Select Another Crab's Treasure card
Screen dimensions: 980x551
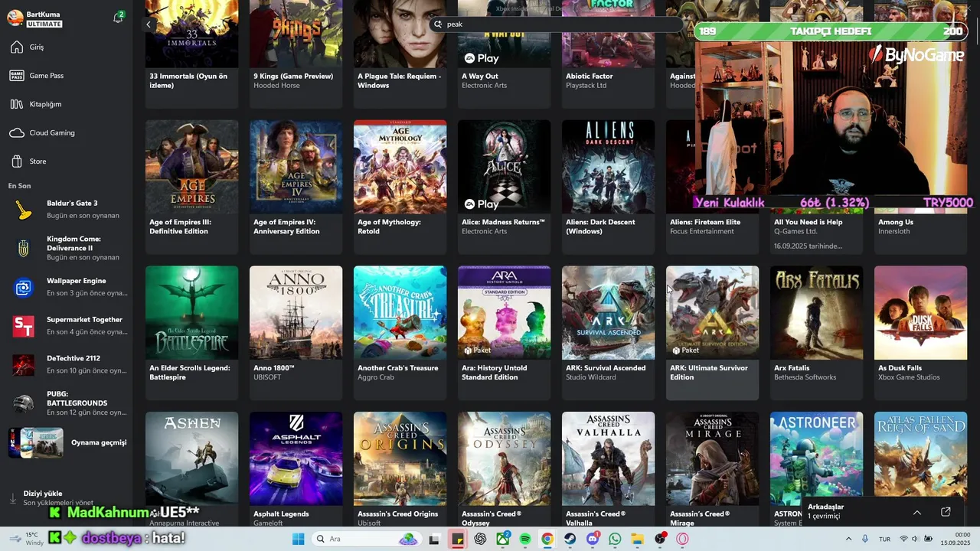click(x=400, y=332)
